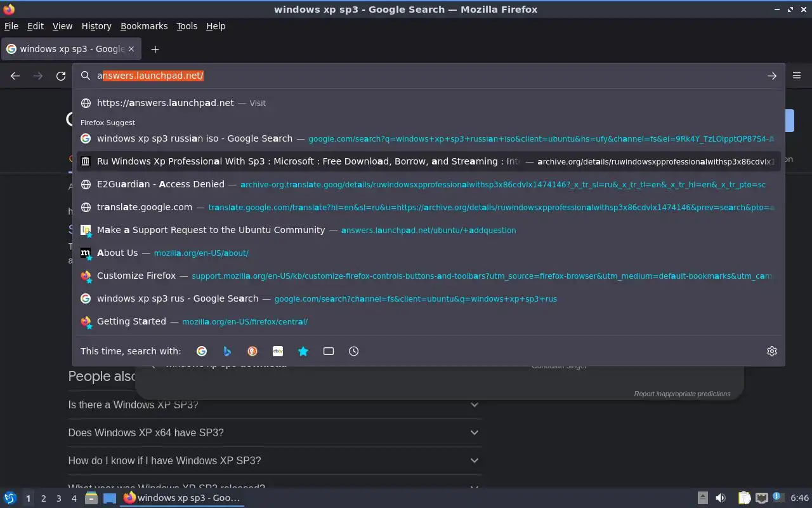
Task: Open the clipboard manager tray icon
Action: pyautogui.click(x=744, y=498)
